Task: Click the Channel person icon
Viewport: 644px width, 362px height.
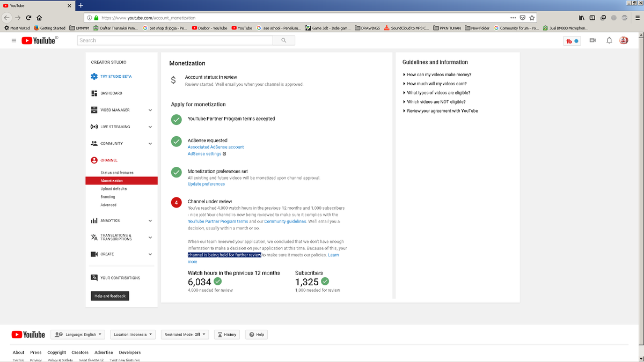Action: click(x=94, y=160)
